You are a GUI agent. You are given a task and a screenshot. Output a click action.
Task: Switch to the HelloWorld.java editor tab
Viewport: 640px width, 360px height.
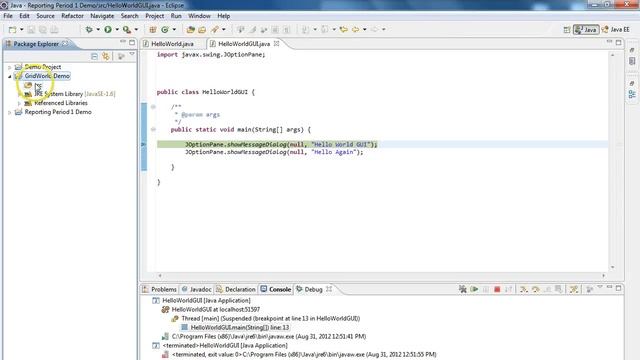click(168, 44)
